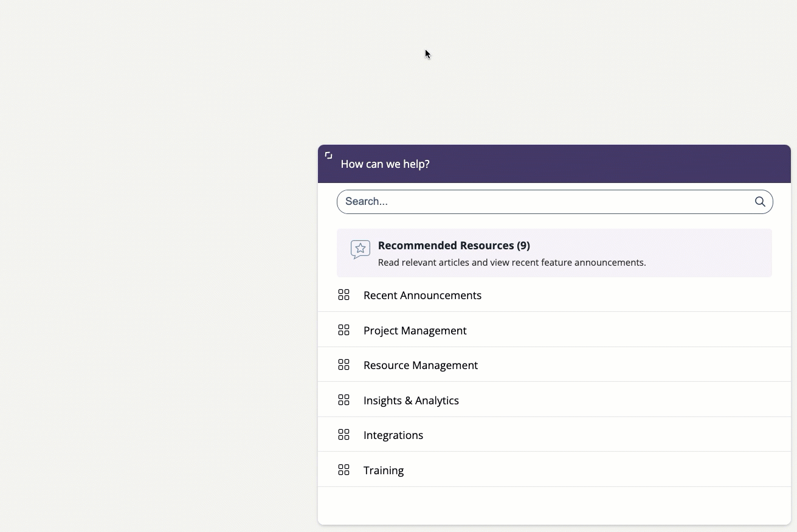
Task: Open the Recent Announcements category
Action: click(x=554, y=295)
